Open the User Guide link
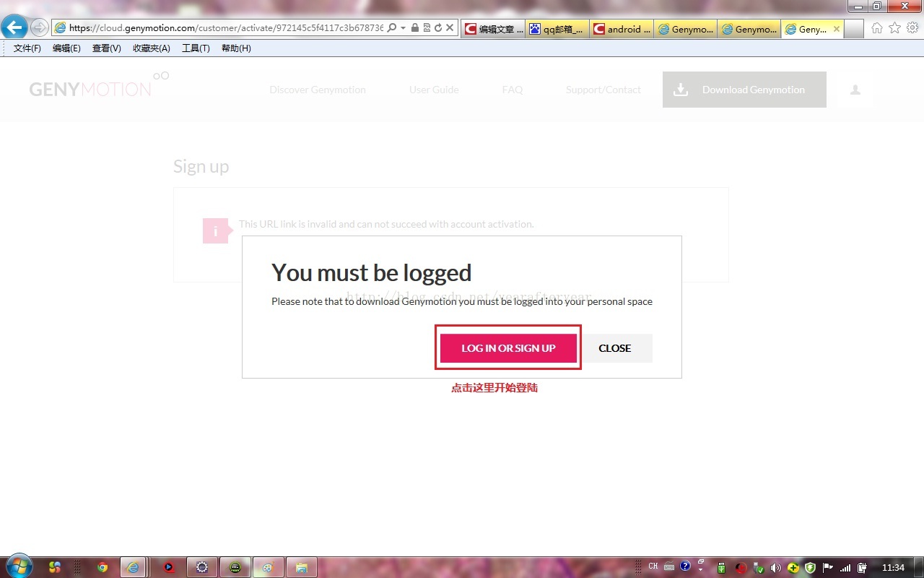 (x=434, y=90)
